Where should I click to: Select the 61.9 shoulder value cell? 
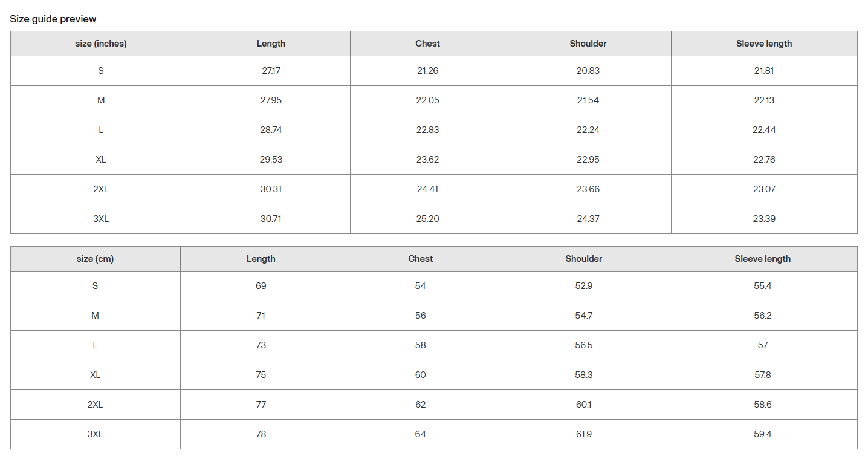pos(584,434)
